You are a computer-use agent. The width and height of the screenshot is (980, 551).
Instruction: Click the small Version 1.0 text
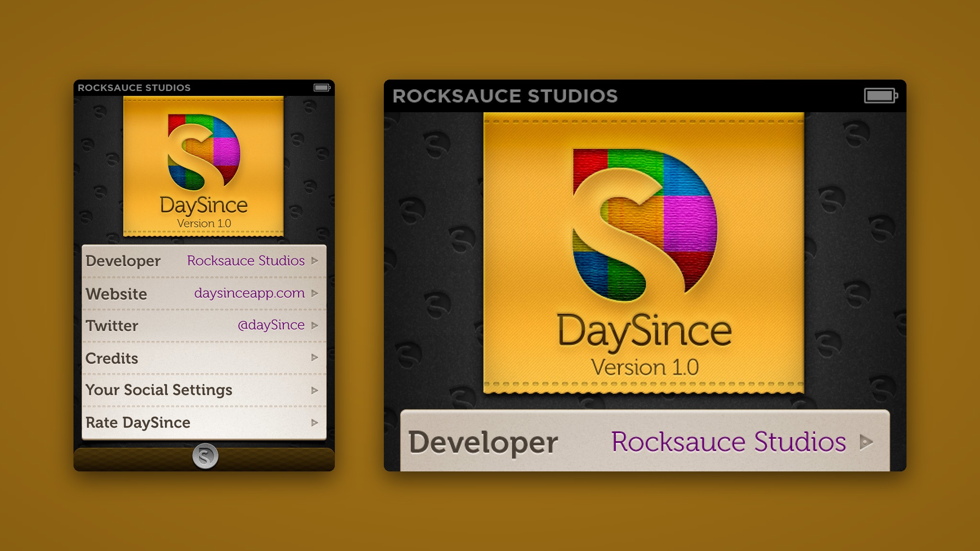[x=204, y=224]
